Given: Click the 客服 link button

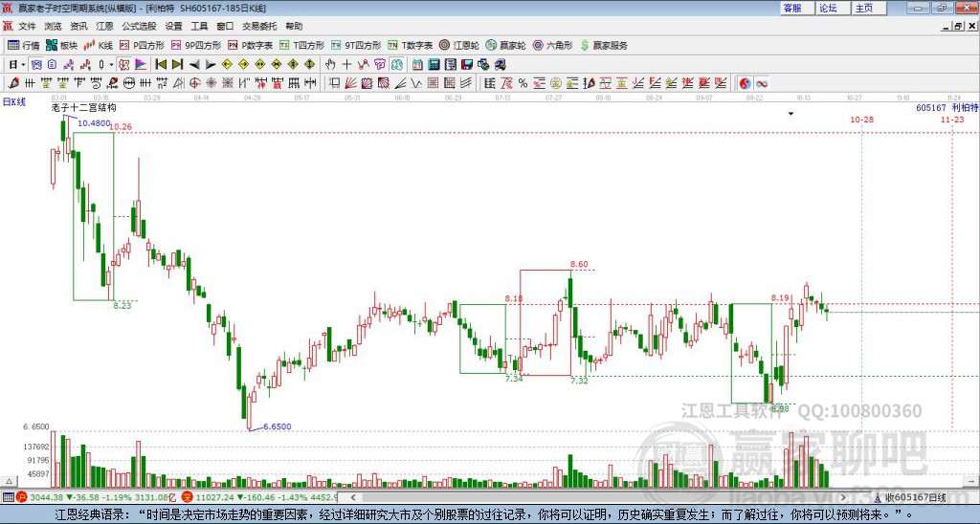Looking at the screenshot, I should 797,8.
